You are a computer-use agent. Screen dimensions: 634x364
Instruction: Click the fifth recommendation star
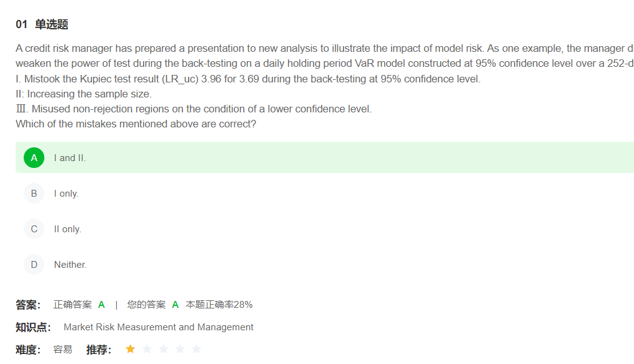[197, 349]
